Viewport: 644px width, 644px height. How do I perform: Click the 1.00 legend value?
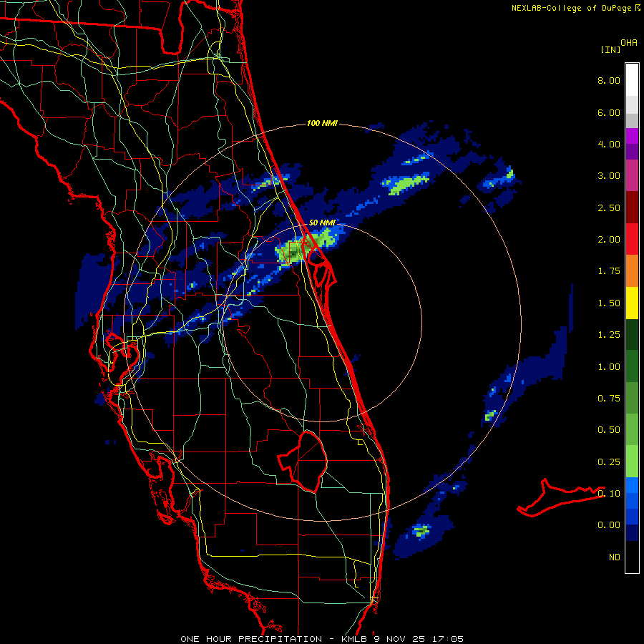tap(609, 367)
